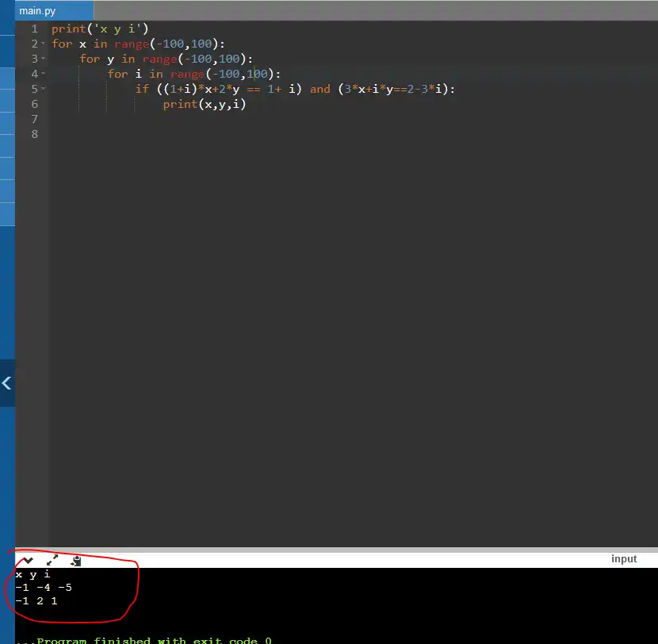Click the '(3*x+i*y==2-3*i)' condition on line 5
The height and width of the screenshot is (644, 658).
coord(393,89)
